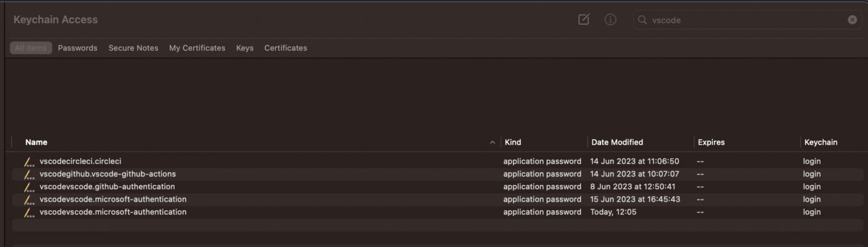This screenshot has width=868, height=247.
Task: Click the info icon in toolbar
Action: click(610, 20)
